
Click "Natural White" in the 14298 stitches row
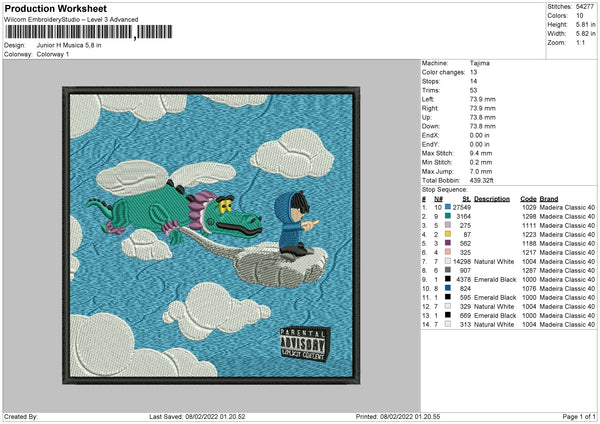click(494, 261)
